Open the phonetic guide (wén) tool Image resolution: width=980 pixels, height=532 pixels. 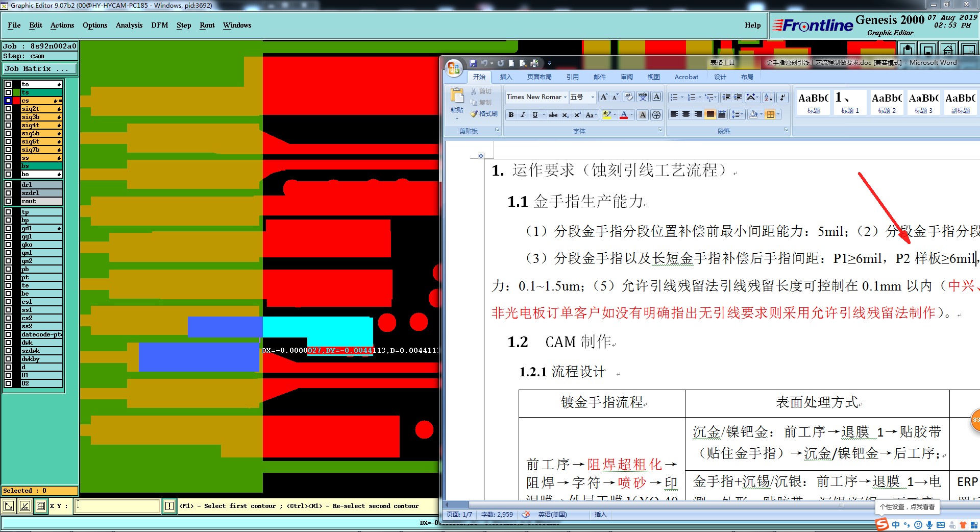[643, 97]
